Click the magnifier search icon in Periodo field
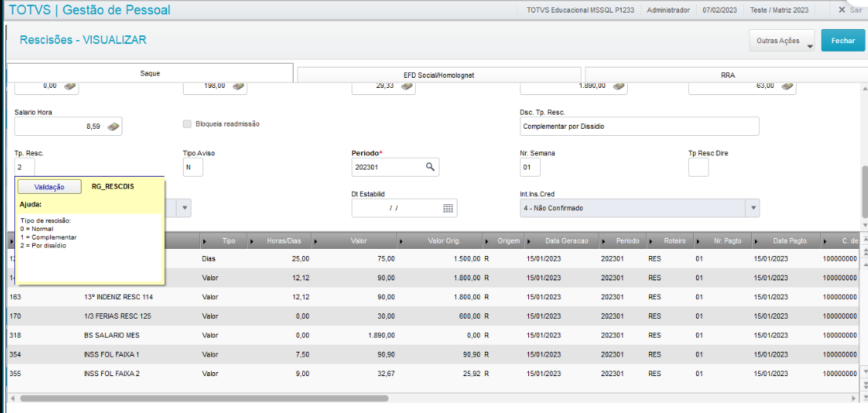The width and height of the screenshot is (868, 413). 430,166
